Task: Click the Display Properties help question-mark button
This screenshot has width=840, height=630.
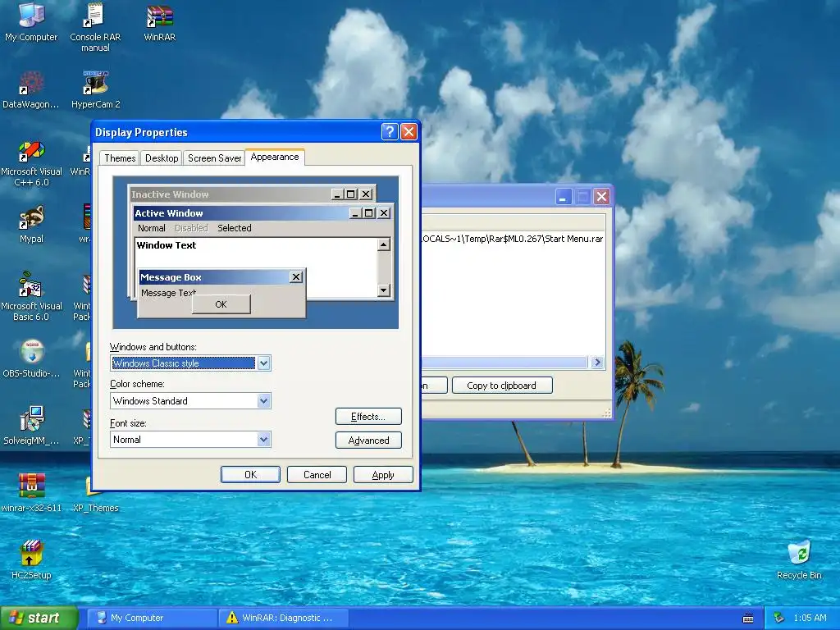Action: click(x=390, y=132)
